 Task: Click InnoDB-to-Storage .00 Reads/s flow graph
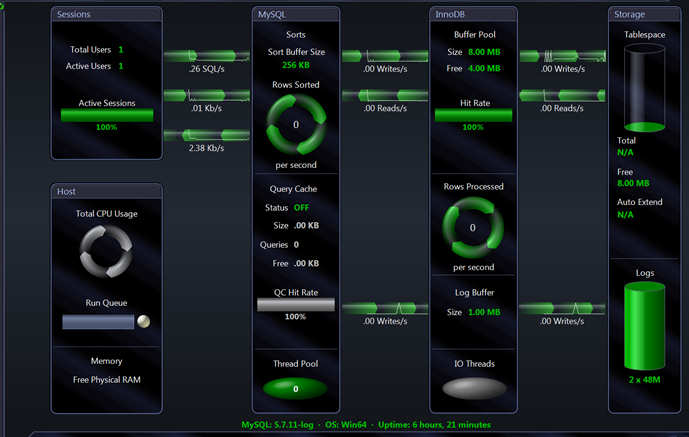click(x=562, y=95)
